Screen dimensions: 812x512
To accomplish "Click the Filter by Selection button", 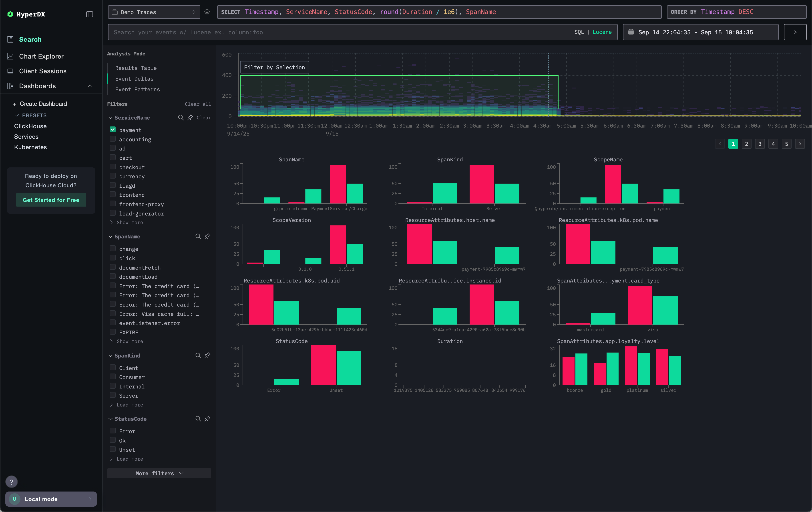I will [x=274, y=67].
